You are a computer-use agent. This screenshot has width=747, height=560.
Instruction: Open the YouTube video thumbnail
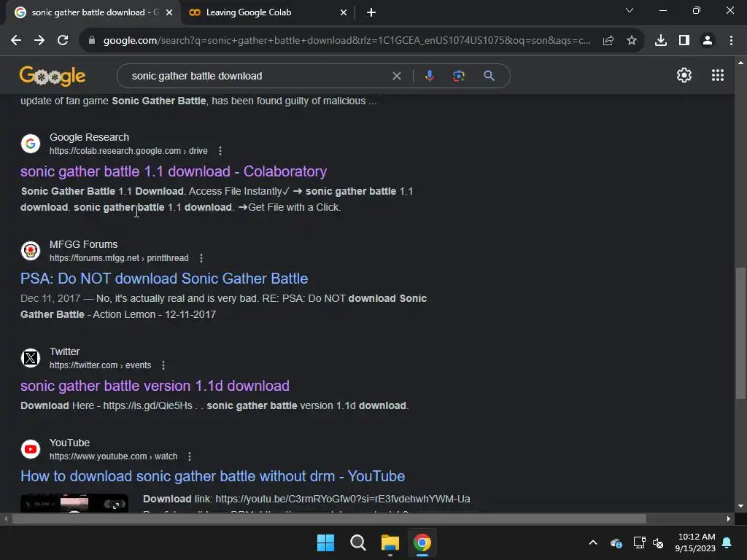74,503
